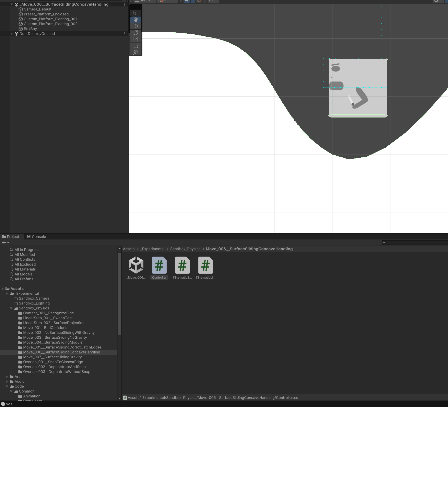Viewport: 448px width, 483px height.
Task: Switch to the Console tab
Action: pos(36,237)
